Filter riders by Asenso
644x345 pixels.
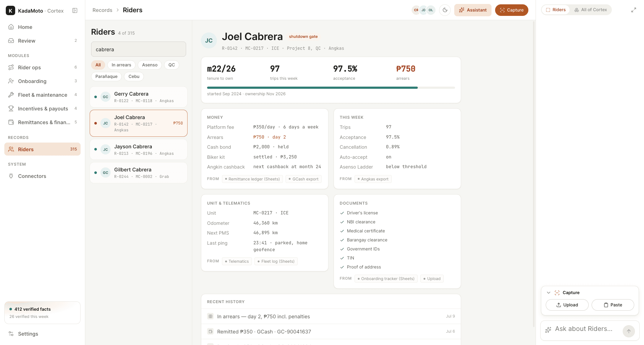point(150,65)
